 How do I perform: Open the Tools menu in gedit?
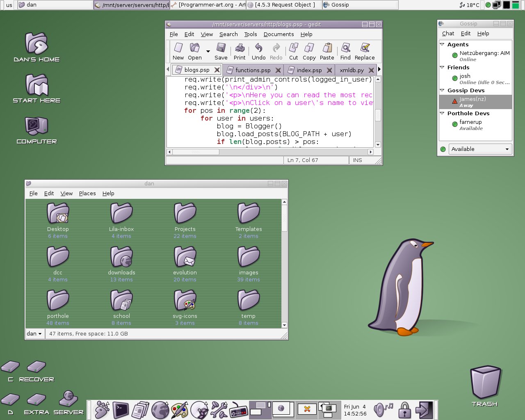pyautogui.click(x=251, y=34)
